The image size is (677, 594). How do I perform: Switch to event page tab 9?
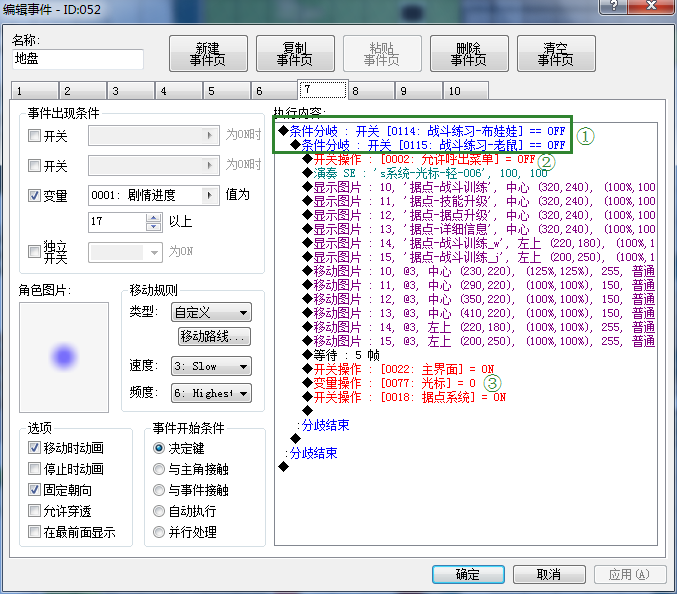pyautogui.click(x=419, y=91)
